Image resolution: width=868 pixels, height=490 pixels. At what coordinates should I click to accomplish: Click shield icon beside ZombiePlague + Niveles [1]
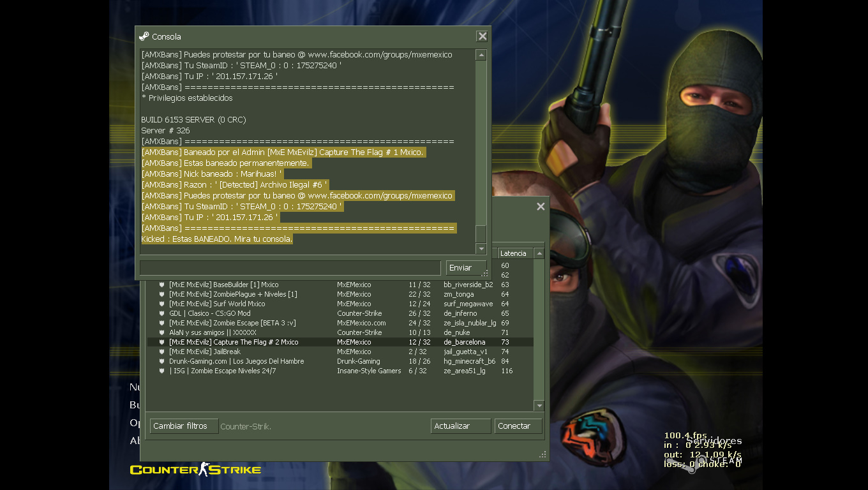click(162, 294)
